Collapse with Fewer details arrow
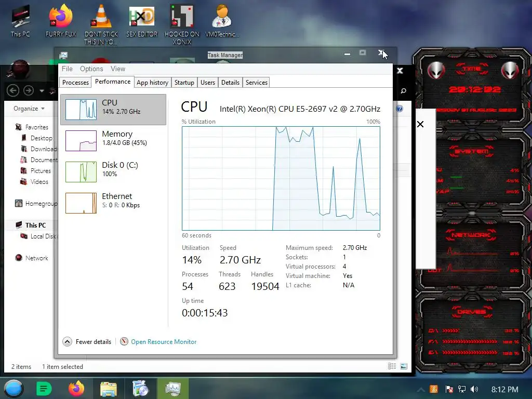The width and height of the screenshot is (532, 399). 67,342
